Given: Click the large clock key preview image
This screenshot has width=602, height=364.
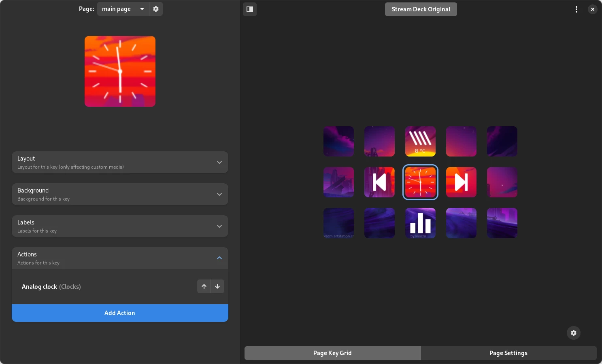Looking at the screenshot, I should tap(120, 71).
